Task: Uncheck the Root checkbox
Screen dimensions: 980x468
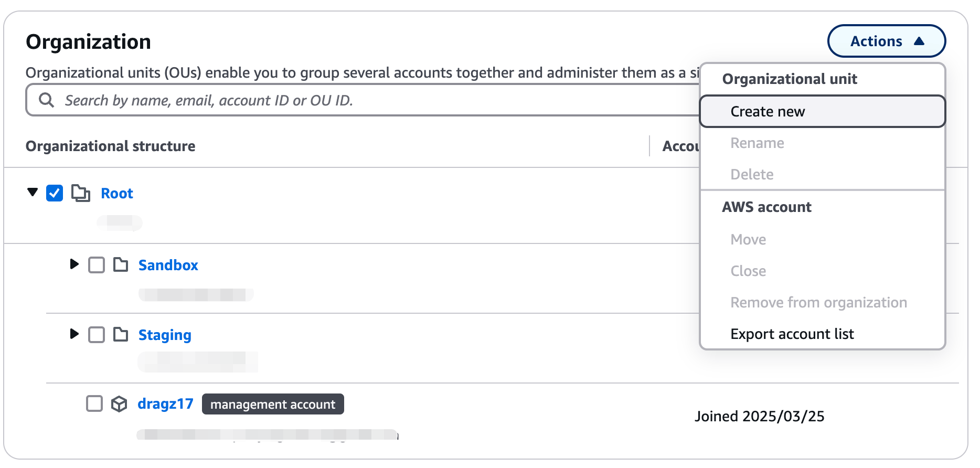Action: (x=55, y=193)
